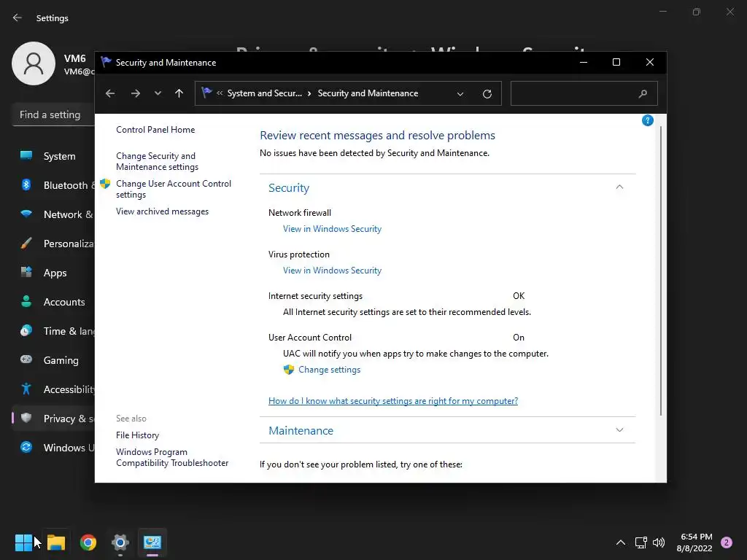The width and height of the screenshot is (747, 560).
Task: Click the Control Panel search box
Action: coord(584,93)
